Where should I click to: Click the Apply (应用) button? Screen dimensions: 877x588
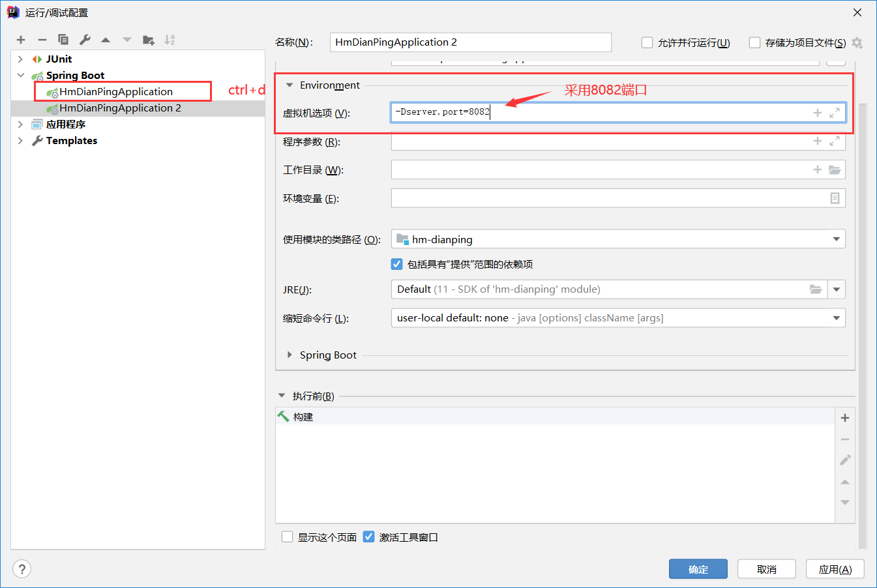click(835, 569)
